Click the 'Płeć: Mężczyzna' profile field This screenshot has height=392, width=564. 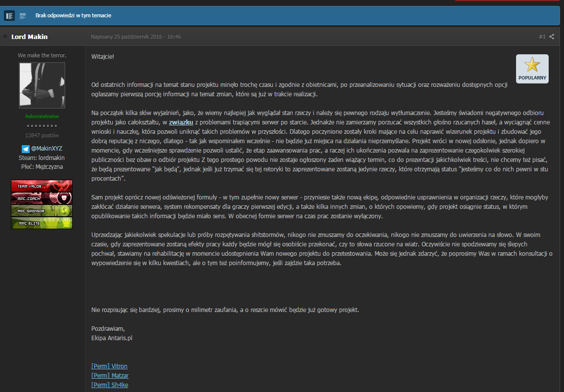[42, 167]
